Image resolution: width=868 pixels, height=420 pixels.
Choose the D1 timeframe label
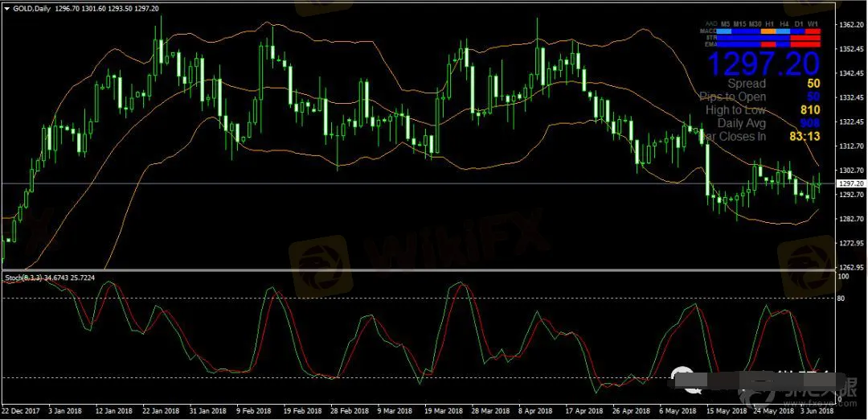point(799,24)
